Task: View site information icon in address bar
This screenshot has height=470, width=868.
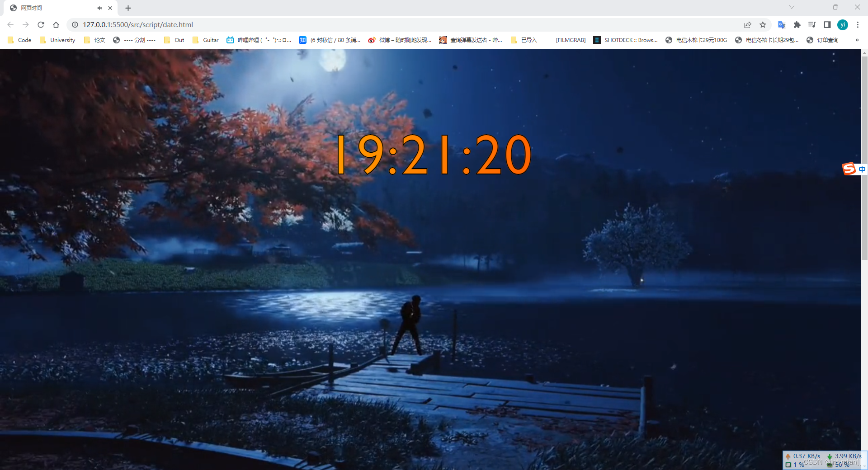Action: [x=75, y=25]
